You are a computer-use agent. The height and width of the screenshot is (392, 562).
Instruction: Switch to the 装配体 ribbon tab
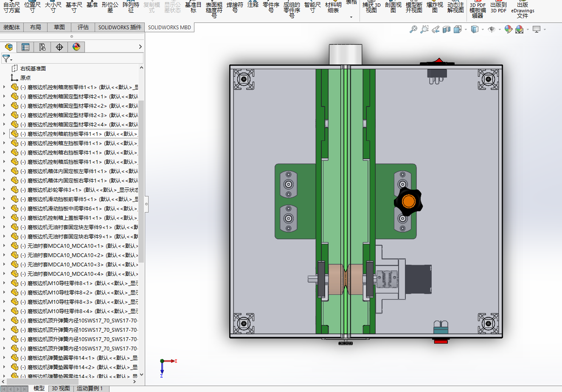tap(12, 27)
